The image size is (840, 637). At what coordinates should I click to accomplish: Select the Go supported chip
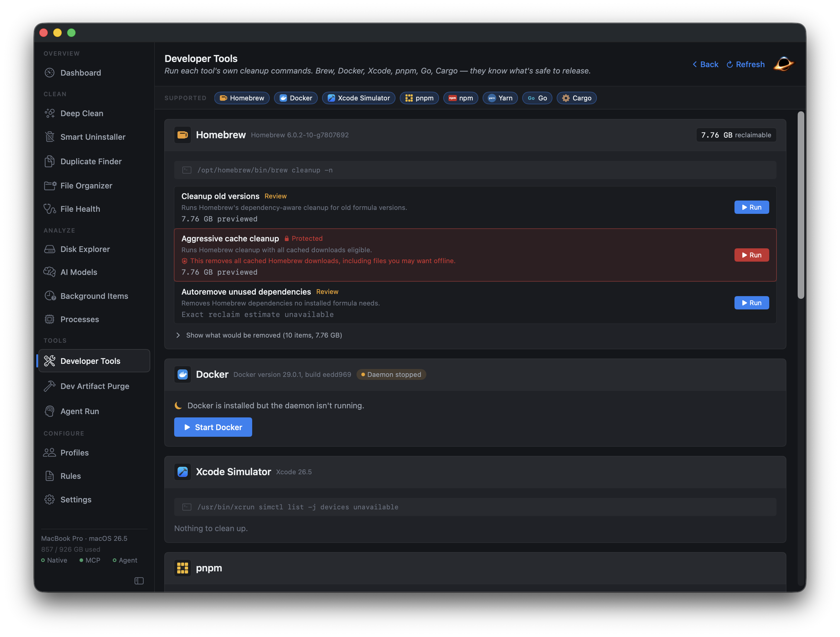pyautogui.click(x=537, y=98)
